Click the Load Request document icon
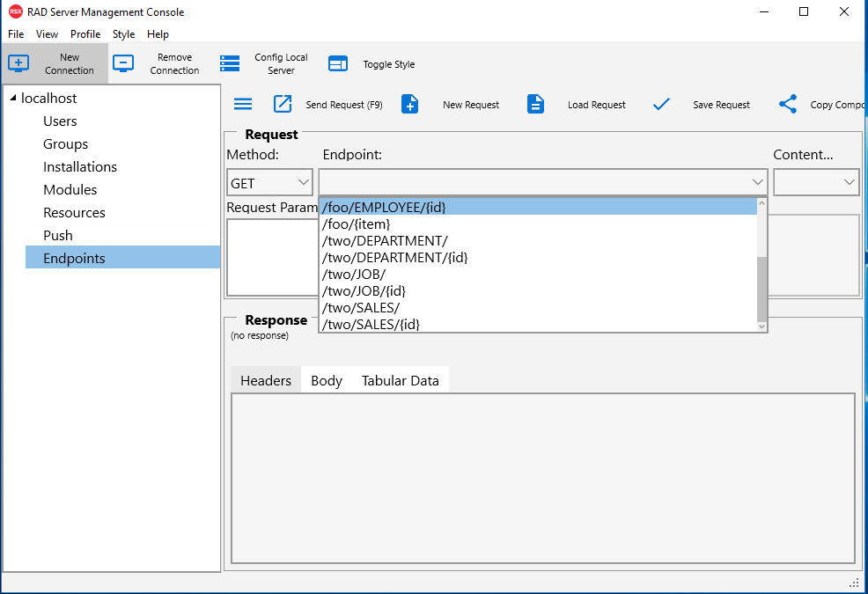 tap(535, 104)
